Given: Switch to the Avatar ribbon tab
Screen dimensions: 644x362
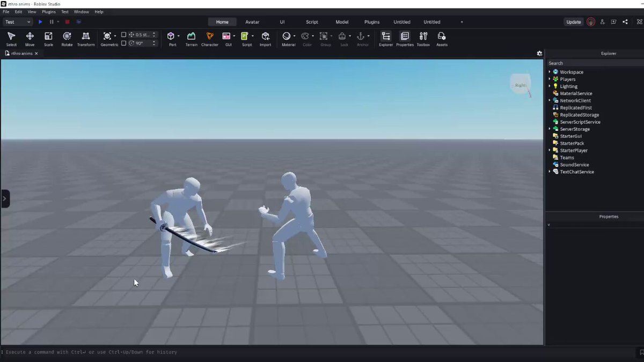Looking at the screenshot, I should (252, 22).
